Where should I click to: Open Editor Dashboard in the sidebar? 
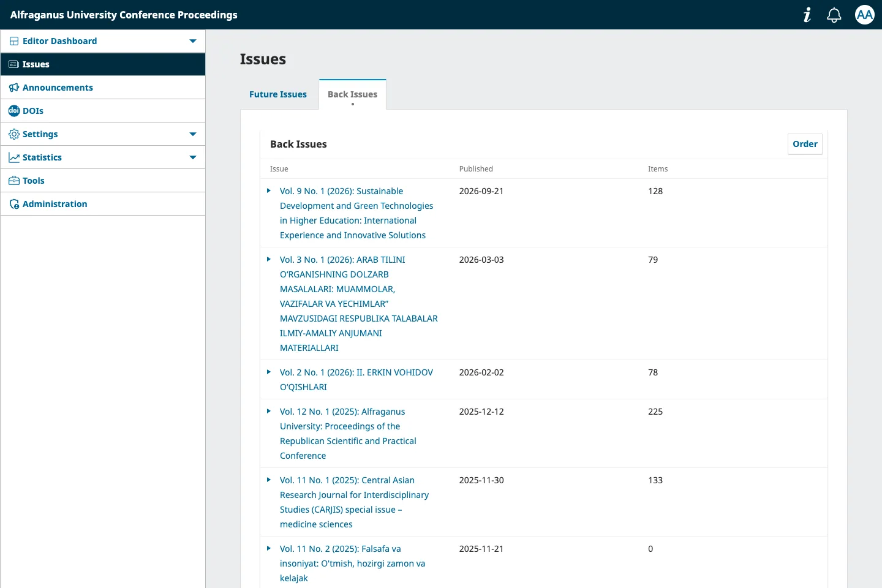tap(60, 41)
